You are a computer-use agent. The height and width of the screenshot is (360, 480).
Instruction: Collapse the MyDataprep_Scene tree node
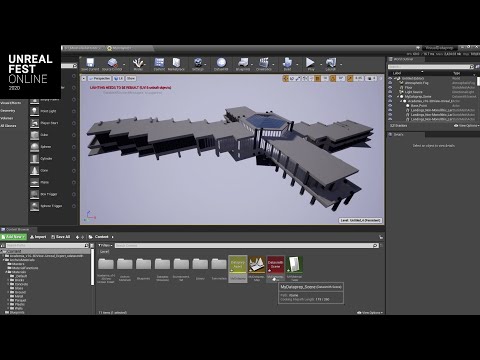(398, 97)
